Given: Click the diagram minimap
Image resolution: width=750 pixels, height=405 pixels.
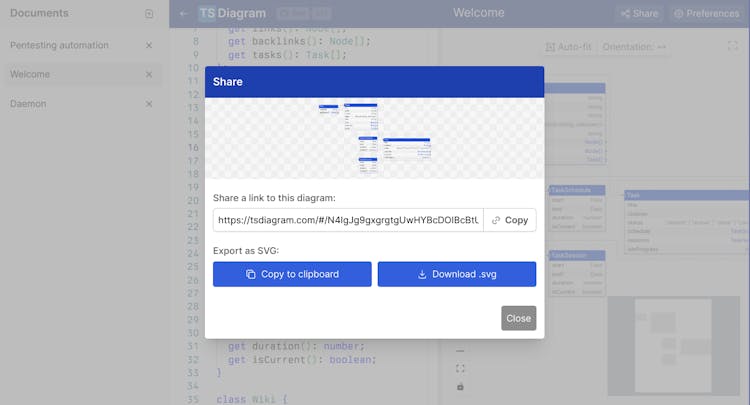Looking at the screenshot, I should 674,346.
